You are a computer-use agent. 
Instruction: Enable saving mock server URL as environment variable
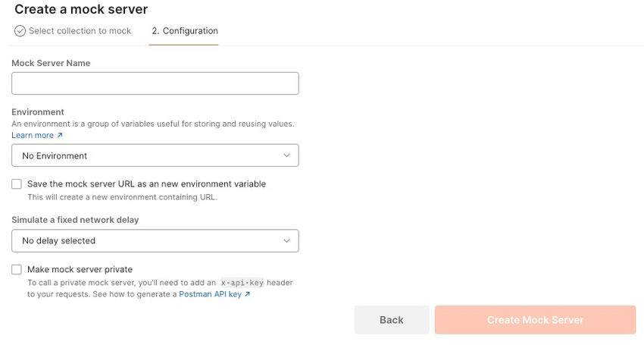(17, 184)
